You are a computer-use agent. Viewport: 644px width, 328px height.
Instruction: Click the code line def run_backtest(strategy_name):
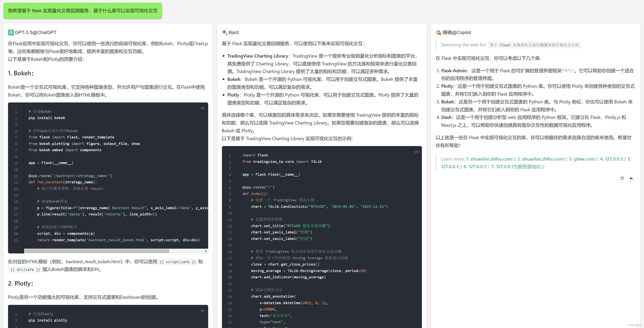(63, 182)
